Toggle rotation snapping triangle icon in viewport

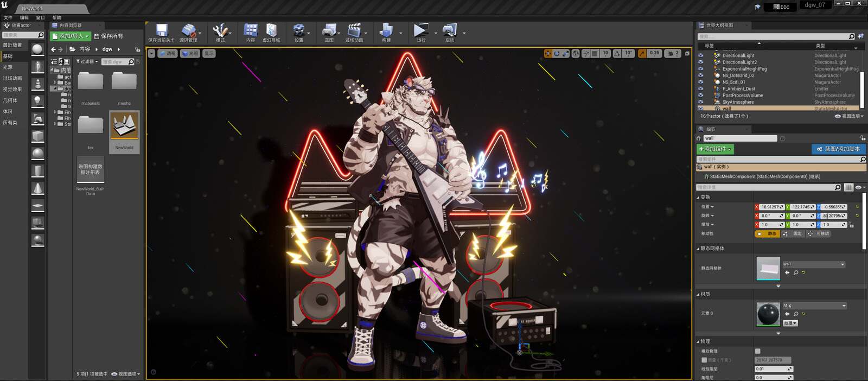[x=617, y=53]
